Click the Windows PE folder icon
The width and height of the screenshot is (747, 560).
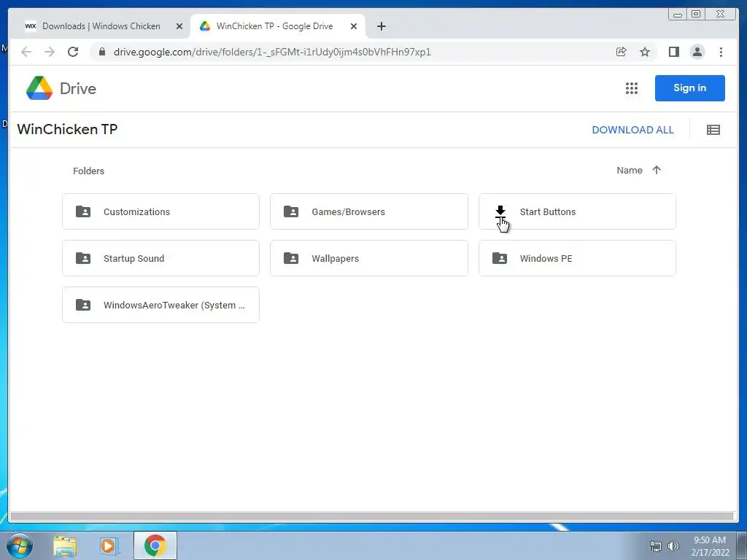[499, 258]
